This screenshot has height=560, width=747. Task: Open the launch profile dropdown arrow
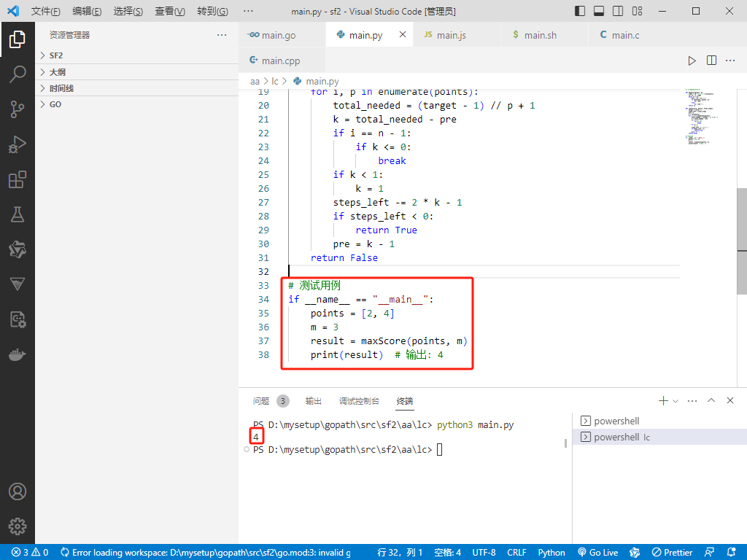click(x=675, y=401)
